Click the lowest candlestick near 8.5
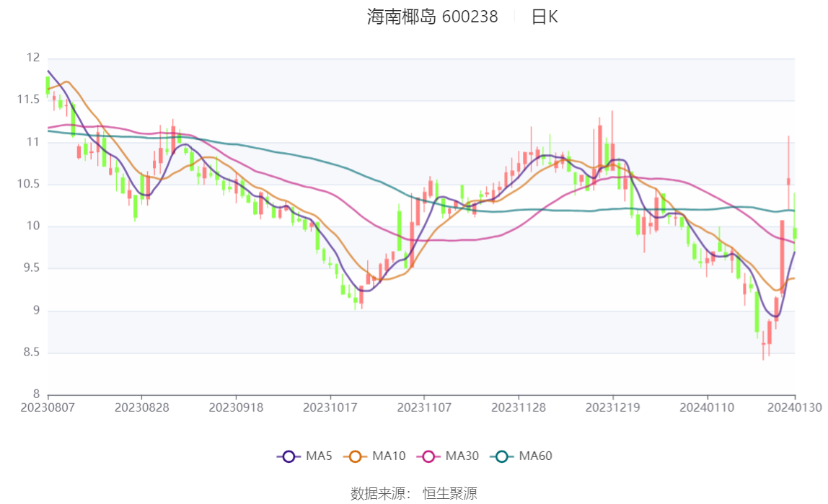The width and height of the screenshot is (828, 504). (763, 344)
